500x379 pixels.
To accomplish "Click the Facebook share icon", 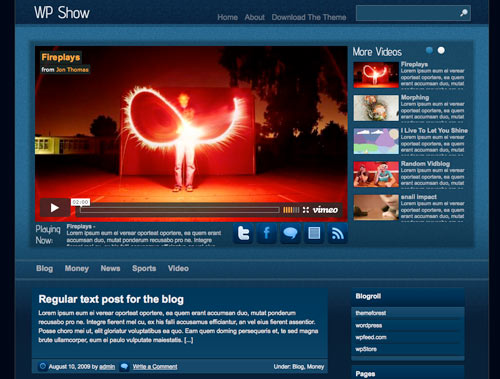I will [x=266, y=233].
